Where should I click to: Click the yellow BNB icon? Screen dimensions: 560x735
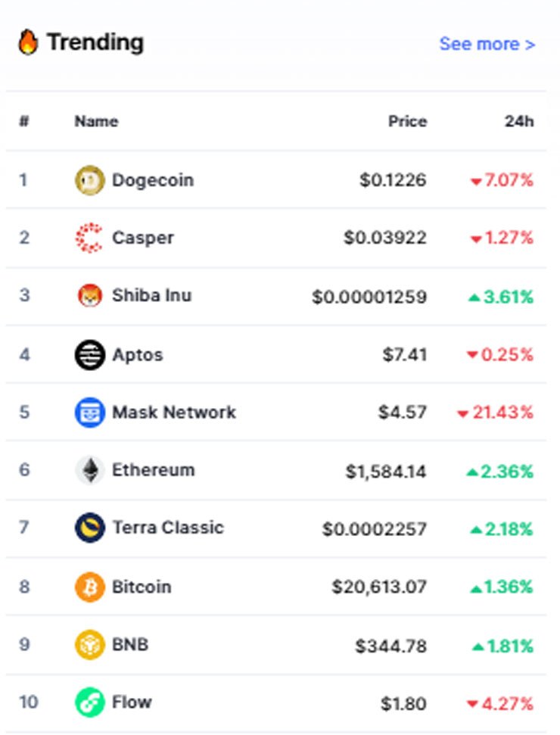tap(89, 644)
